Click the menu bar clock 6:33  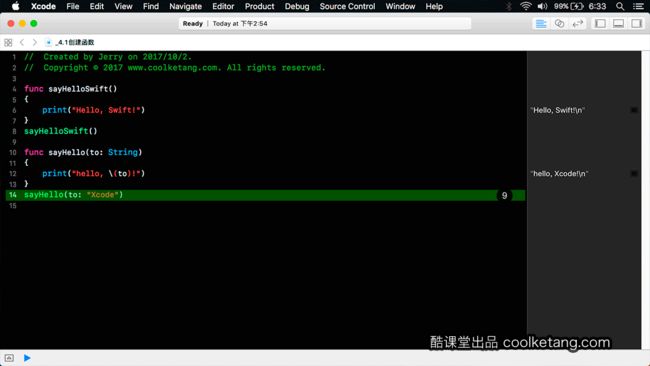point(597,6)
